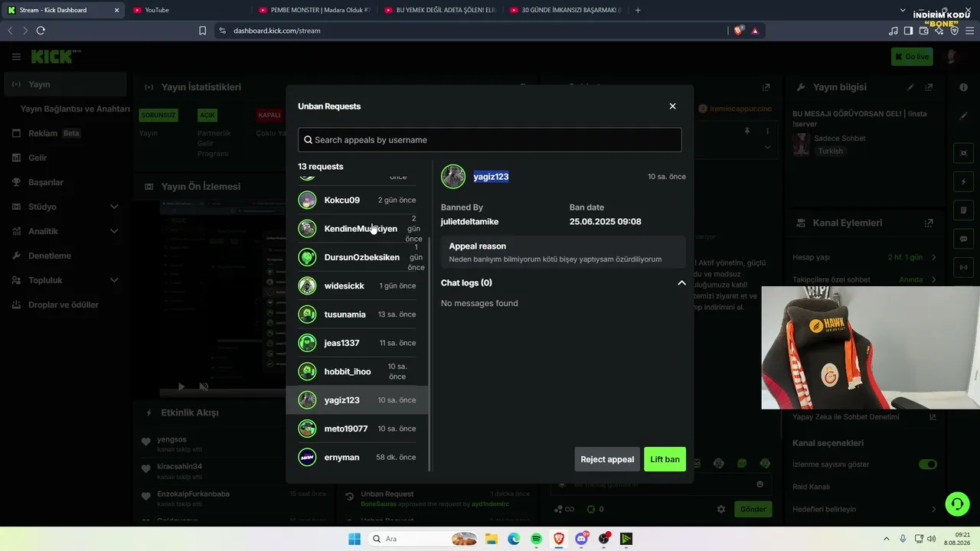Open the Kick hamburger sidebar menu
Image resolution: width=980 pixels, height=551 pixels.
(16, 57)
